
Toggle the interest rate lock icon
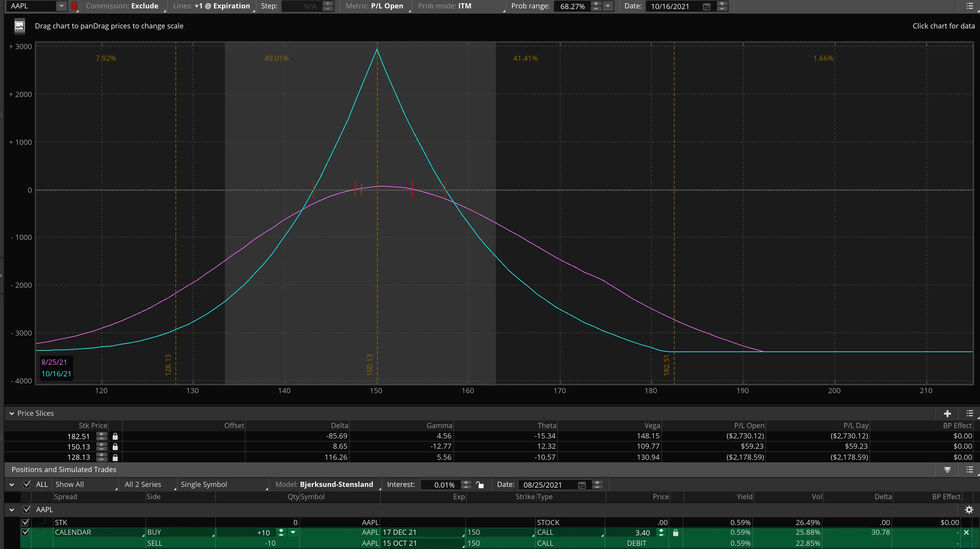480,485
